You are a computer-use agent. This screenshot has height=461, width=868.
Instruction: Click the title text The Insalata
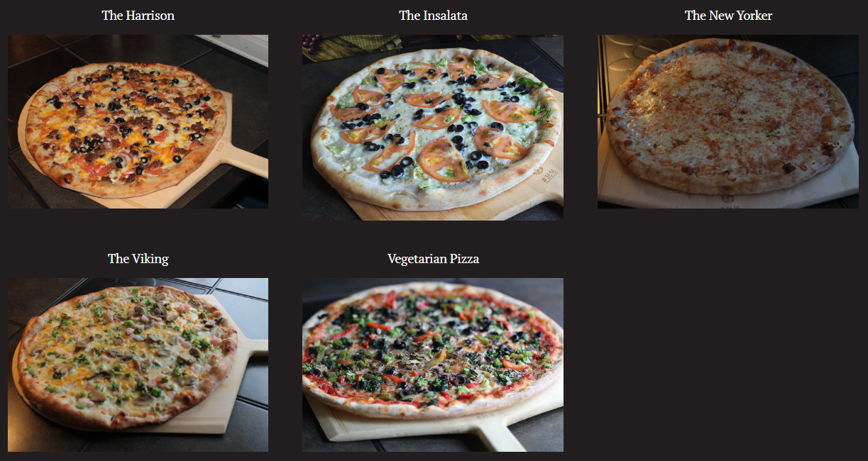tap(433, 15)
